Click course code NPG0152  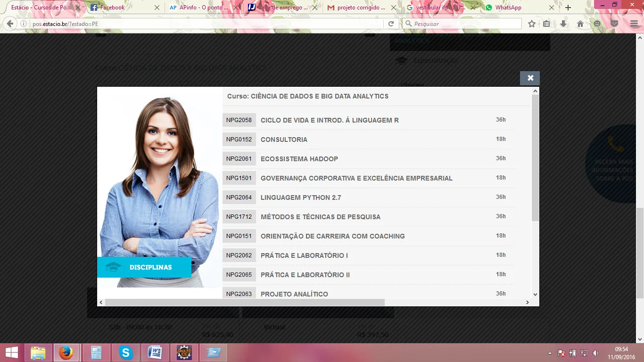point(239,139)
